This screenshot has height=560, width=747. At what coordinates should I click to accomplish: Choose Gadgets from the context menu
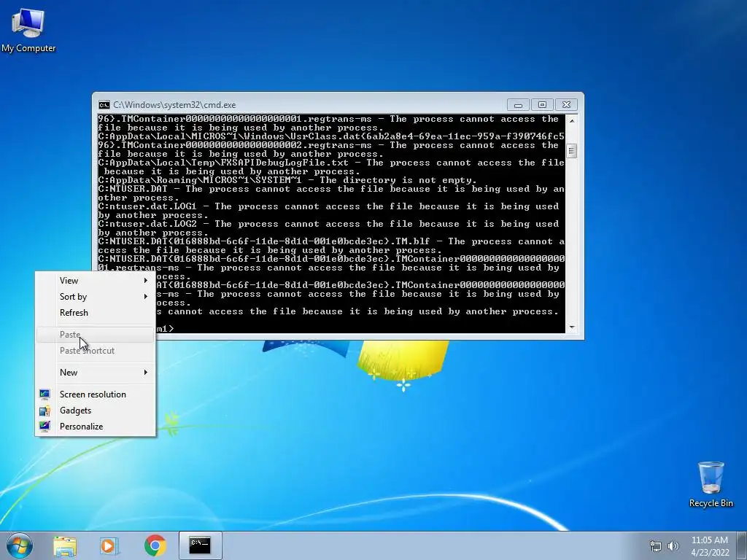(96, 411)
